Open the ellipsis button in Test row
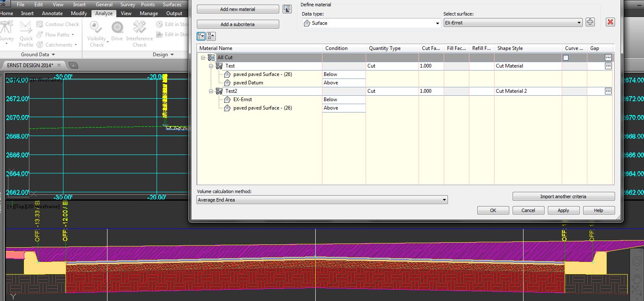This screenshot has height=301, width=644. click(x=608, y=66)
